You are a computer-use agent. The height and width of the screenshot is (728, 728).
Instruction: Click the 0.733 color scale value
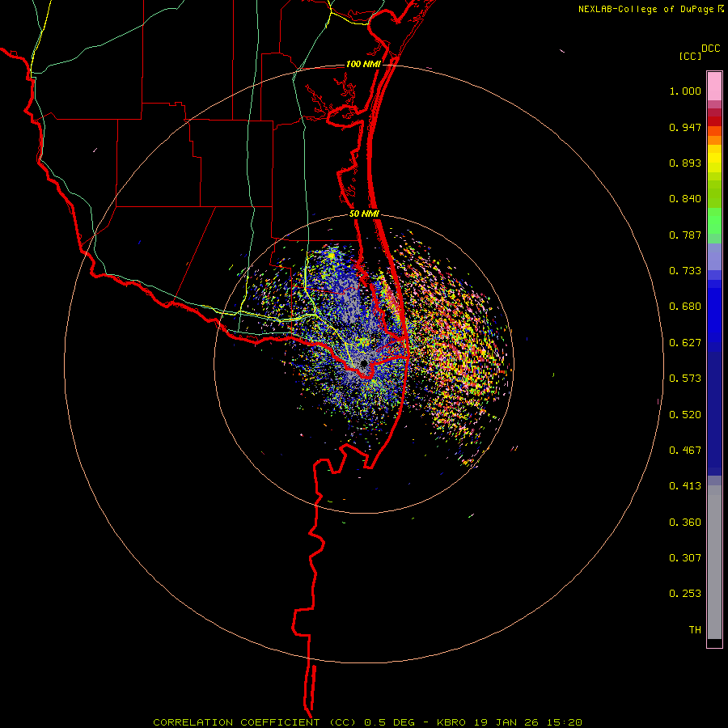(x=685, y=271)
